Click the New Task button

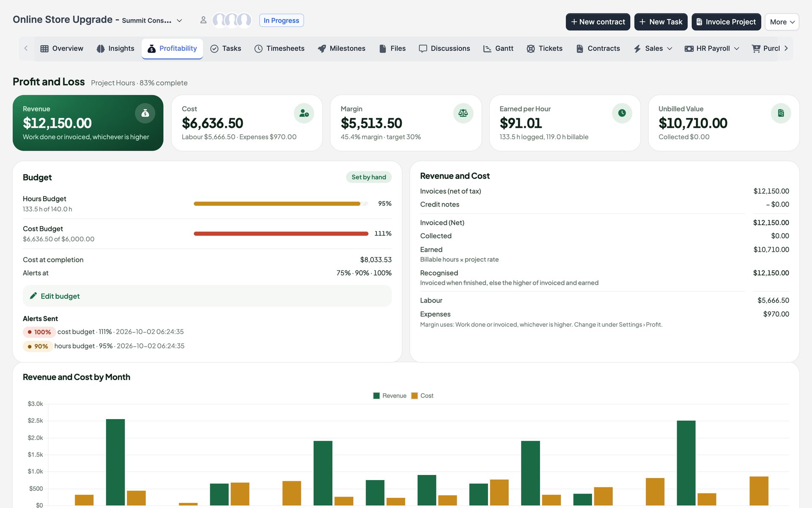[x=661, y=22]
